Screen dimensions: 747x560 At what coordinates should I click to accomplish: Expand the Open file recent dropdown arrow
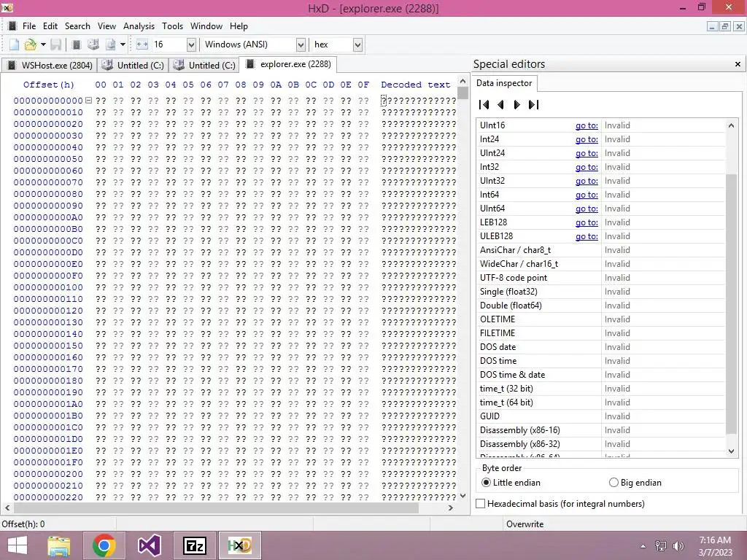[43, 44]
